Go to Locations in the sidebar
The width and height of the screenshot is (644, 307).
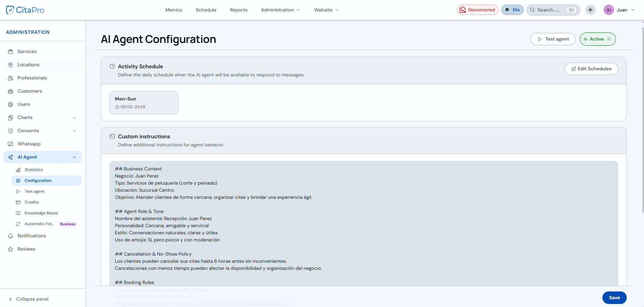coord(42,65)
